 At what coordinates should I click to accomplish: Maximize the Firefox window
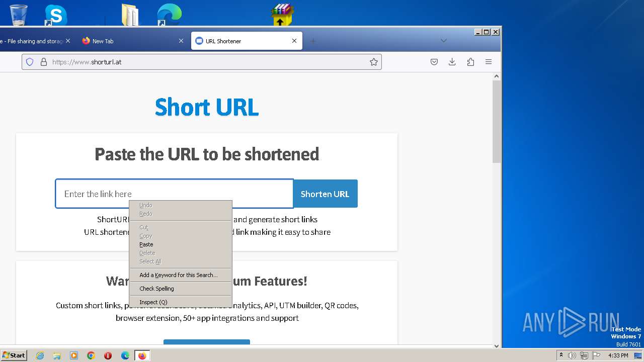coord(487,32)
